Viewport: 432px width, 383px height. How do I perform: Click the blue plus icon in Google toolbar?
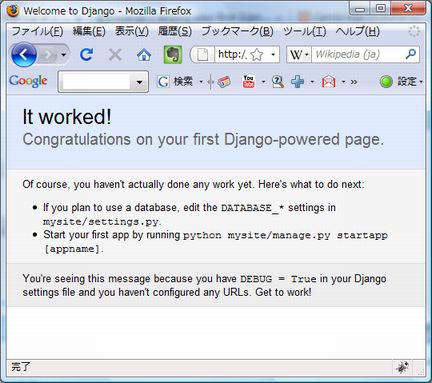pos(297,82)
